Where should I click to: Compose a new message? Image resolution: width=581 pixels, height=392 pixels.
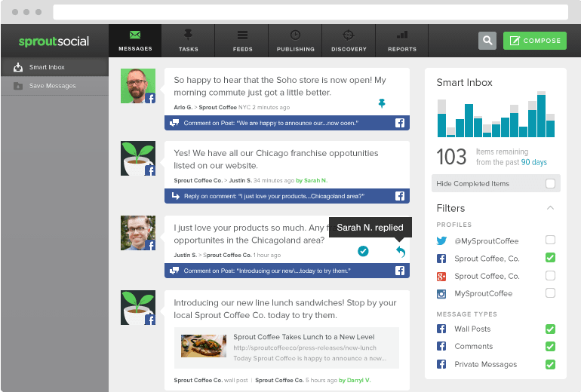pos(535,41)
